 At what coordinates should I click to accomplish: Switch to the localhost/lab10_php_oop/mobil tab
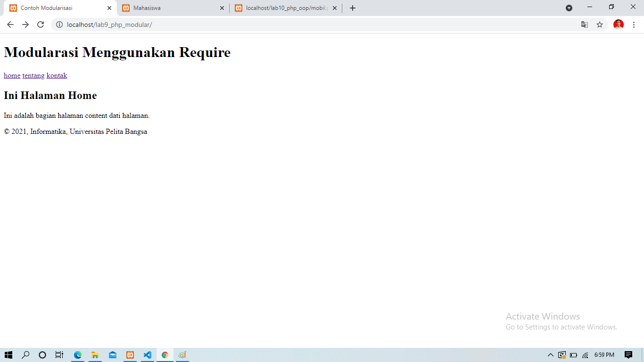pyautogui.click(x=286, y=8)
